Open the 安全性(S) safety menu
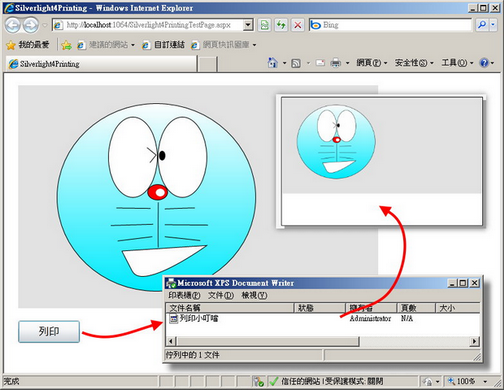 [414, 63]
